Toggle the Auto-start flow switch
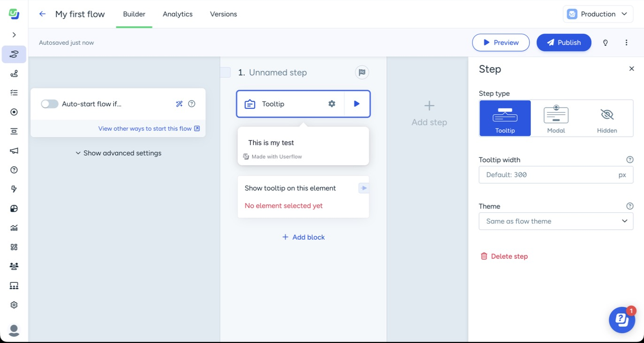Image resolution: width=644 pixels, height=343 pixels. 49,104
